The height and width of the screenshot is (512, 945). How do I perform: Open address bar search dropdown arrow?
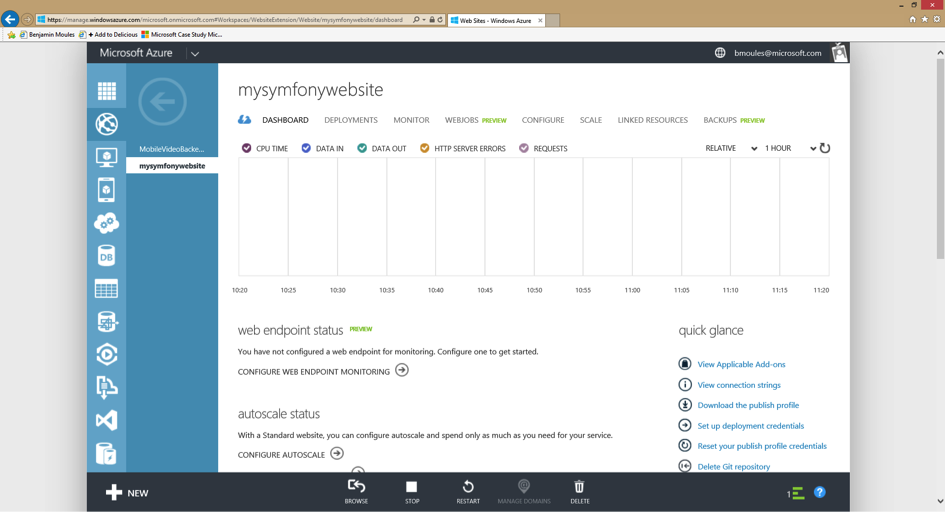tap(424, 20)
